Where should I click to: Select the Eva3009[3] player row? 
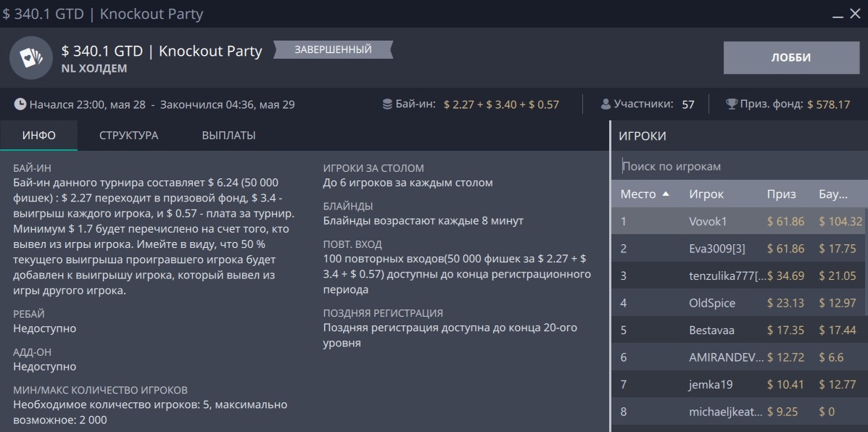point(718,249)
